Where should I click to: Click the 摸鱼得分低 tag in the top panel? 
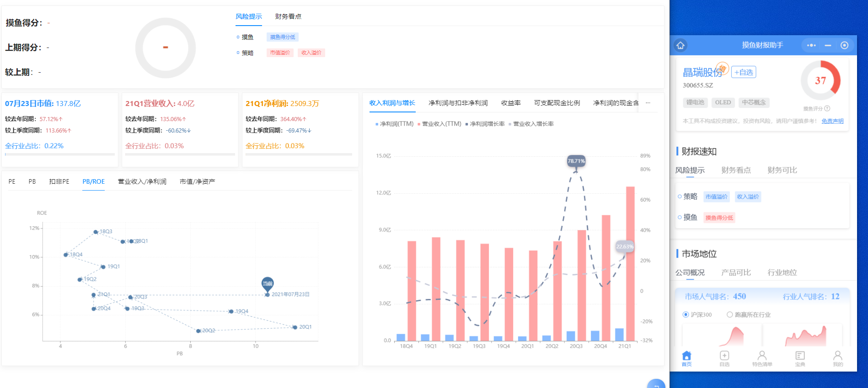[x=283, y=37]
